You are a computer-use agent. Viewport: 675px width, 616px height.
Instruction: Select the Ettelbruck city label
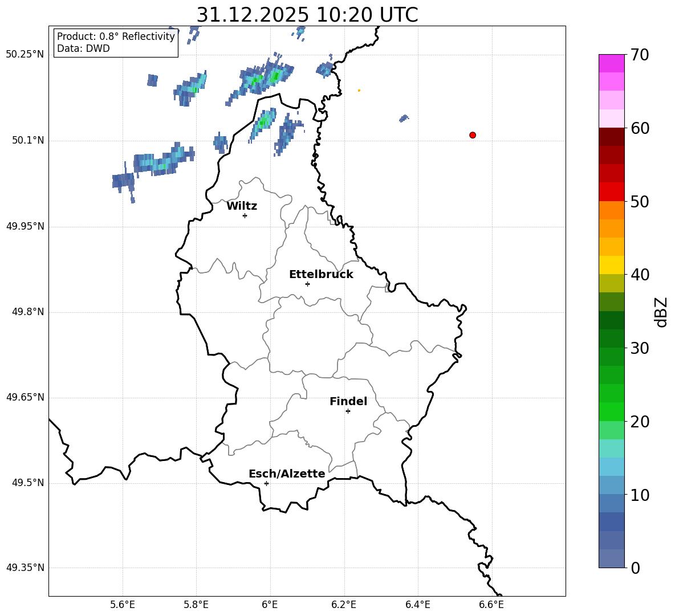coord(321,275)
